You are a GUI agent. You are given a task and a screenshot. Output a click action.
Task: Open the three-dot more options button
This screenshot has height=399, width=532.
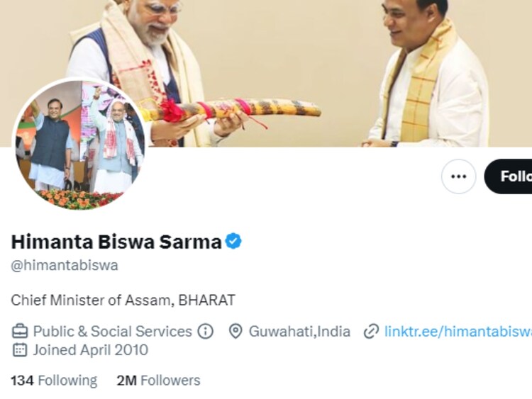click(x=458, y=176)
